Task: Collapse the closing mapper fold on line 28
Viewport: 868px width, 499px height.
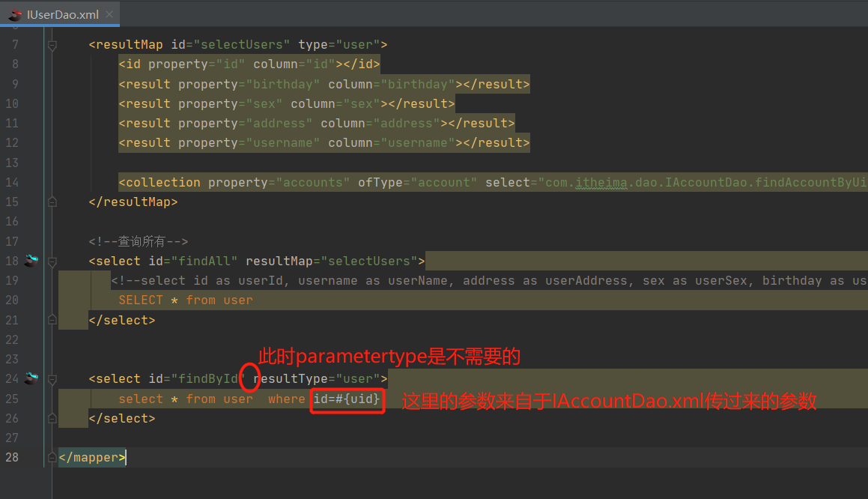Action: click(52, 458)
